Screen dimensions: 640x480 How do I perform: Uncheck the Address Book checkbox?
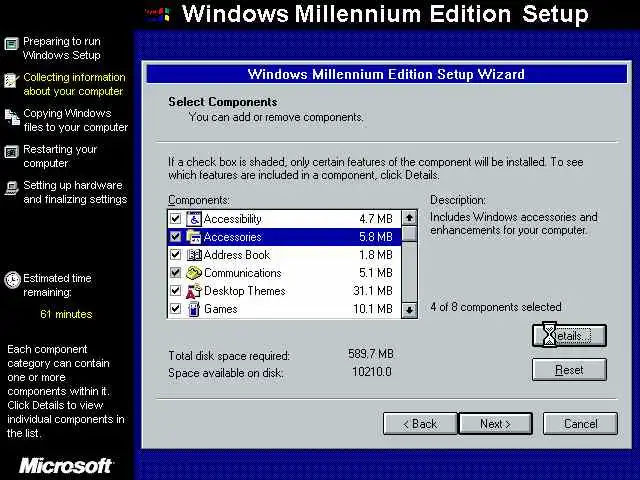point(176,255)
